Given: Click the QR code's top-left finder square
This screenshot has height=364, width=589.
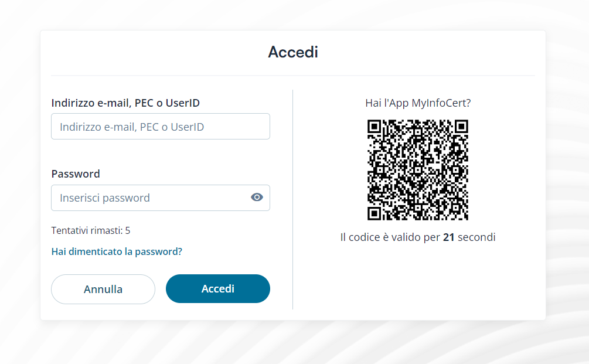Looking at the screenshot, I should click(375, 127).
